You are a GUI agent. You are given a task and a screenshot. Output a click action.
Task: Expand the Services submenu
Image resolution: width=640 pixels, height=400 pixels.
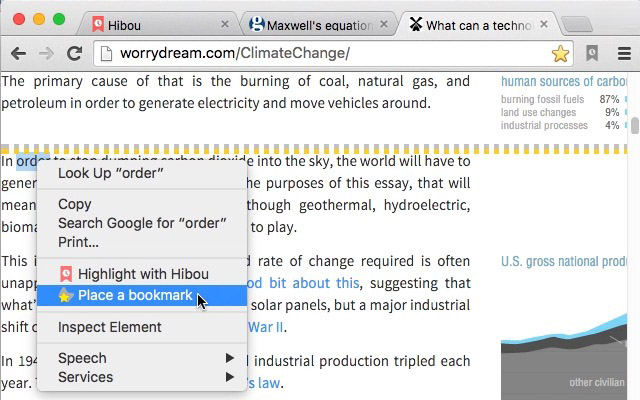coord(142,377)
